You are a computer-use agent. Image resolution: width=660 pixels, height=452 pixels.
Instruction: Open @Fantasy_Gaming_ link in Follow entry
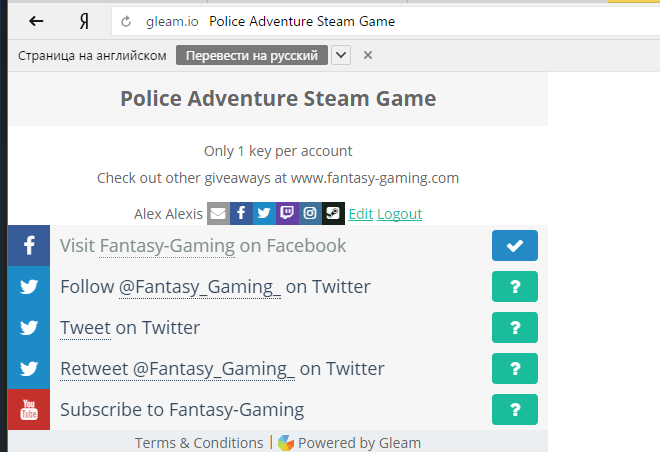(200, 287)
